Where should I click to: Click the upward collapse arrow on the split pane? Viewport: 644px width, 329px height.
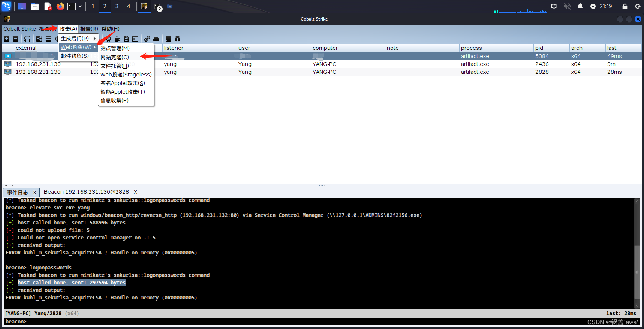(x=6, y=185)
